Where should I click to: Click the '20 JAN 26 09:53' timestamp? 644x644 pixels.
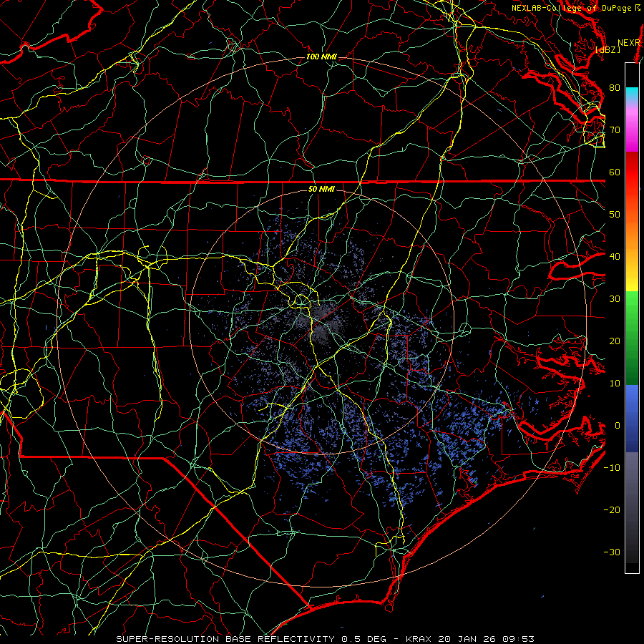coord(487,639)
